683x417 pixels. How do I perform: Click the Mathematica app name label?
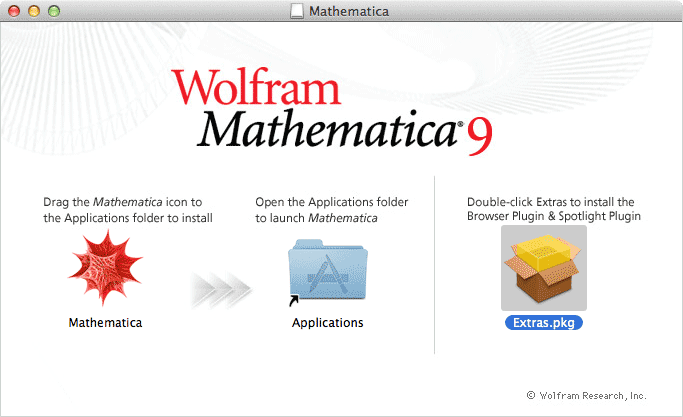pyautogui.click(x=105, y=322)
